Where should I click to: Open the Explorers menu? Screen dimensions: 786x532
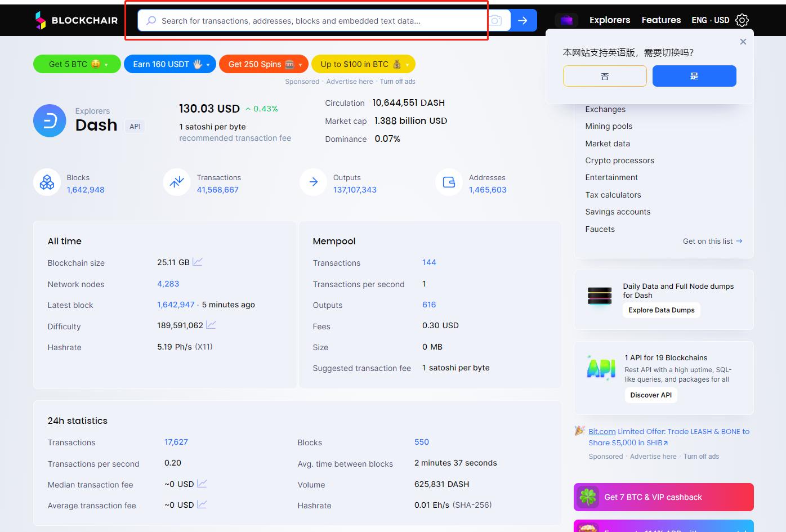click(610, 20)
